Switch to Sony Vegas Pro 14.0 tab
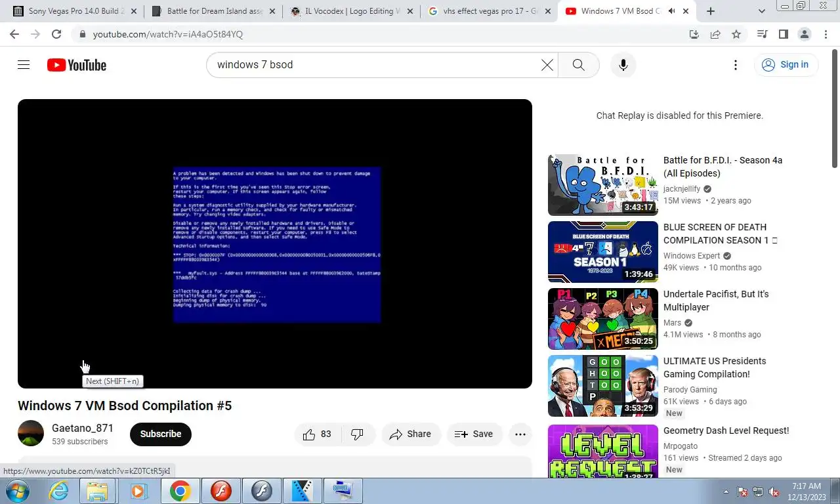This screenshot has width=840, height=504. 75,11
